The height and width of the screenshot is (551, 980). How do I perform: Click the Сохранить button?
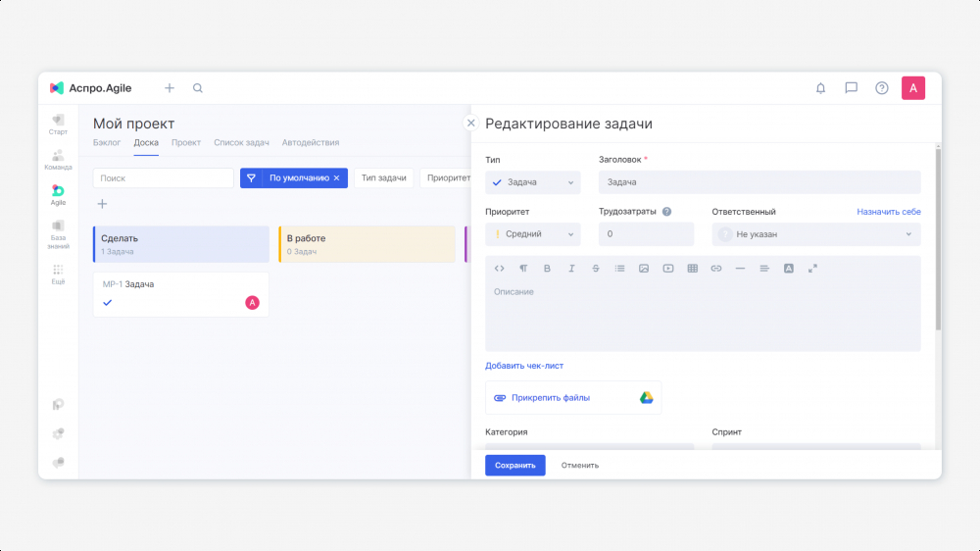click(515, 466)
